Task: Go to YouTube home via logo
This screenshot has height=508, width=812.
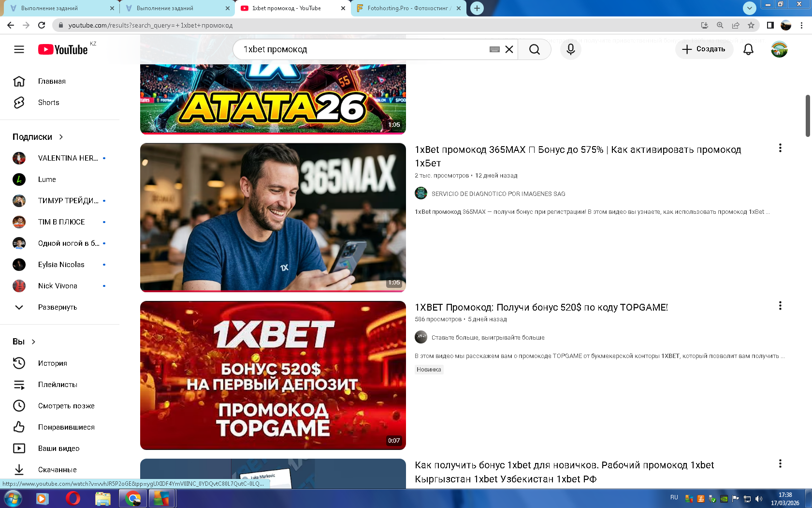Action: (63, 49)
